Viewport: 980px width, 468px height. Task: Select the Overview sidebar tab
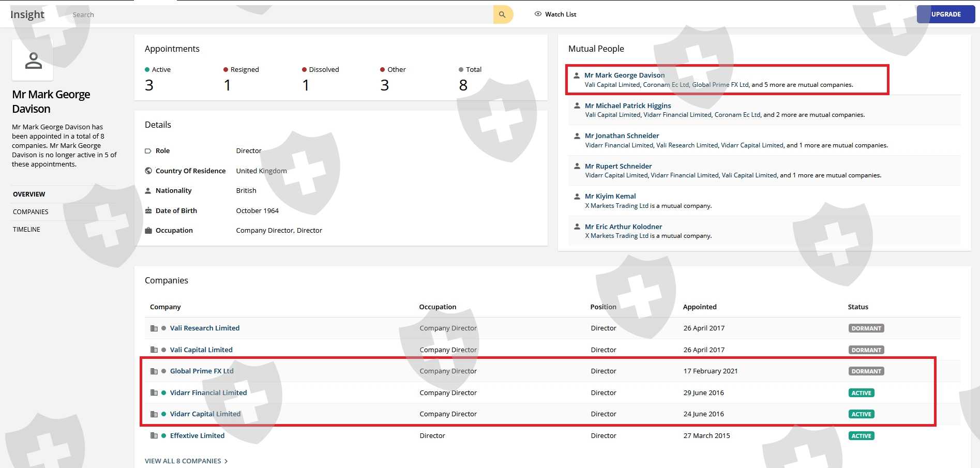[29, 194]
